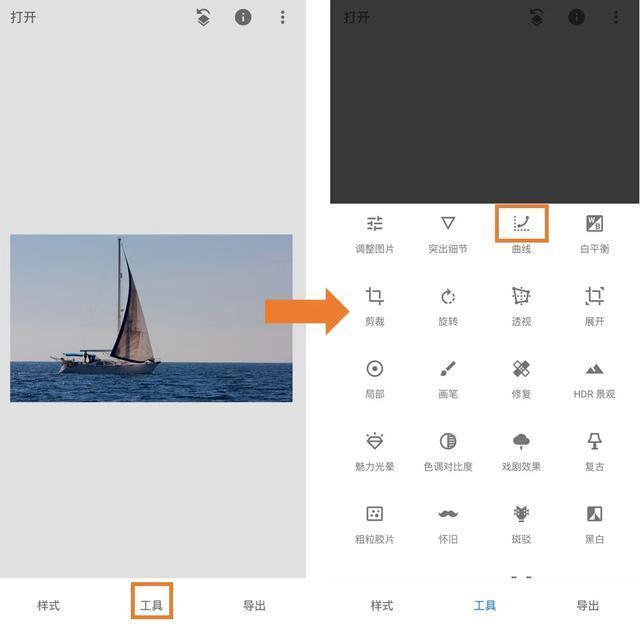Choose the 戏剧效果 (Drama) filter
Viewport: 640px width, 632px height.
pyautogui.click(x=521, y=452)
